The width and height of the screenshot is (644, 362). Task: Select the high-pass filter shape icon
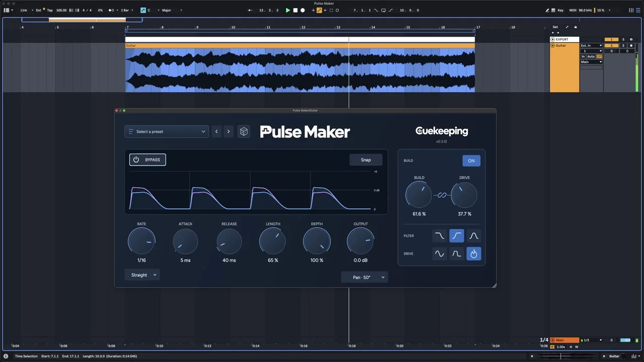click(x=456, y=236)
